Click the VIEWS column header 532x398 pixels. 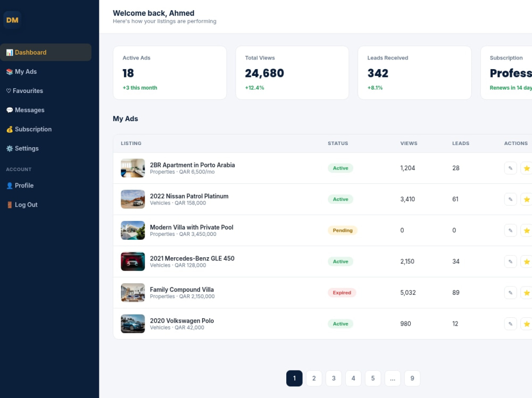(x=409, y=143)
